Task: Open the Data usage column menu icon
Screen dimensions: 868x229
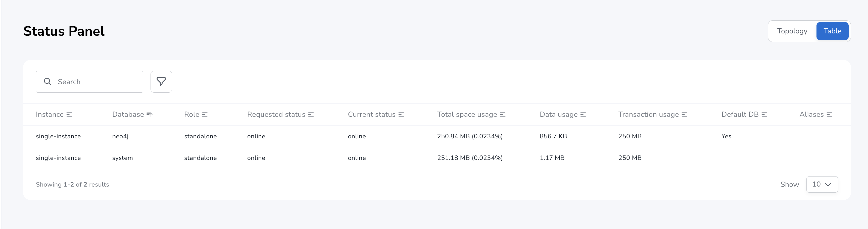Action: click(583, 114)
